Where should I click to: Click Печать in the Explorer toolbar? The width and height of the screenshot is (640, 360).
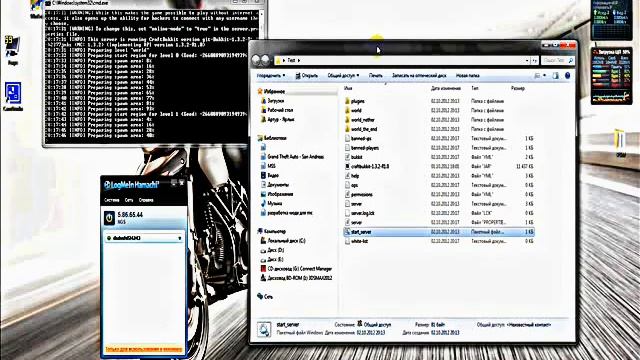point(376,76)
